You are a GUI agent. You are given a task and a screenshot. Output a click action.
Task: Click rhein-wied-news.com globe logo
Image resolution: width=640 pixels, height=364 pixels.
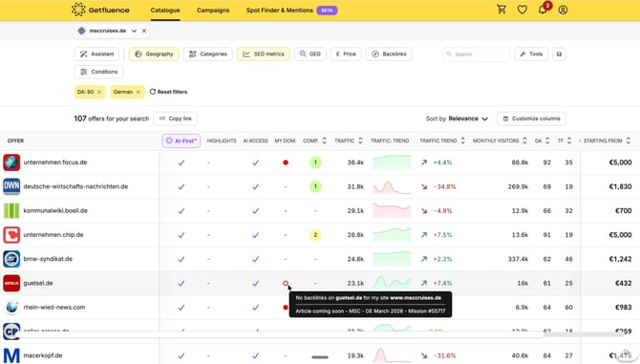point(11,307)
